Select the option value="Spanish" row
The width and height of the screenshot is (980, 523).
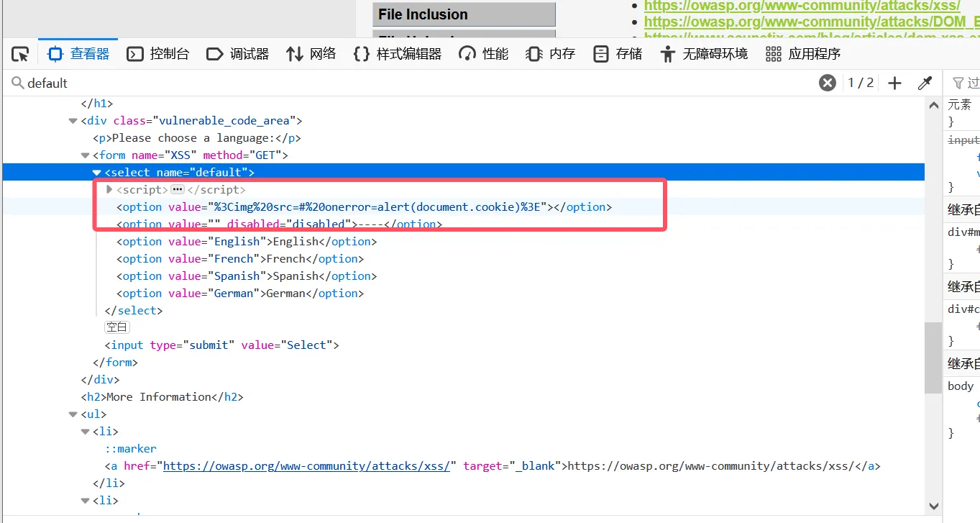pos(464,276)
